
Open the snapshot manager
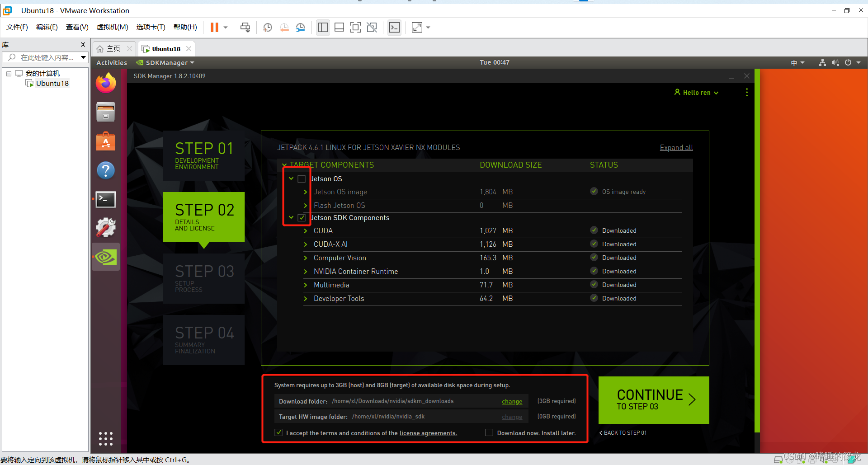[x=301, y=28]
